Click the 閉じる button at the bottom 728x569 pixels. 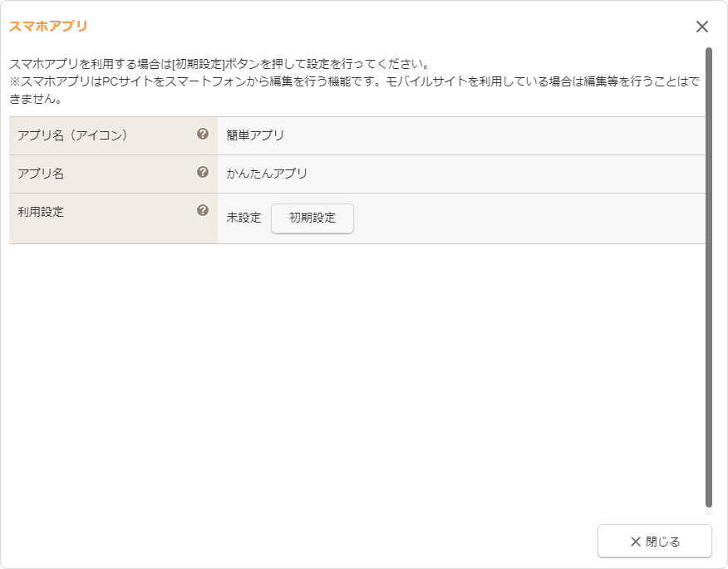(x=655, y=541)
